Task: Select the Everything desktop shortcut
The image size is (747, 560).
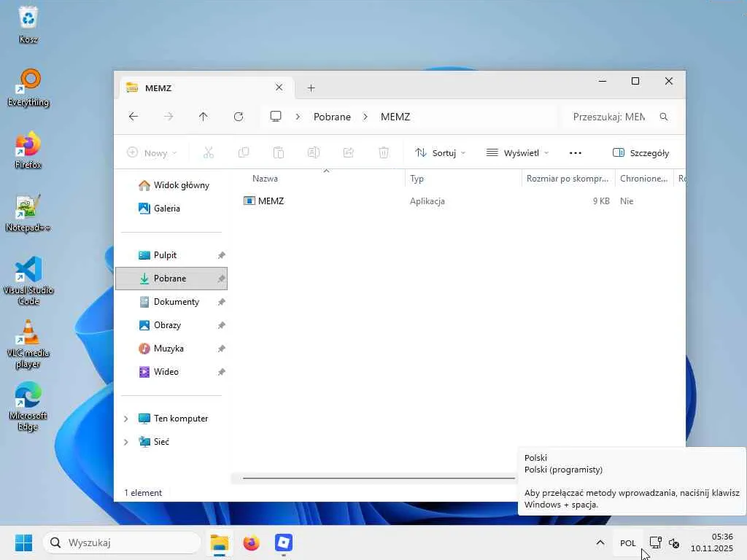Action: 28,88
